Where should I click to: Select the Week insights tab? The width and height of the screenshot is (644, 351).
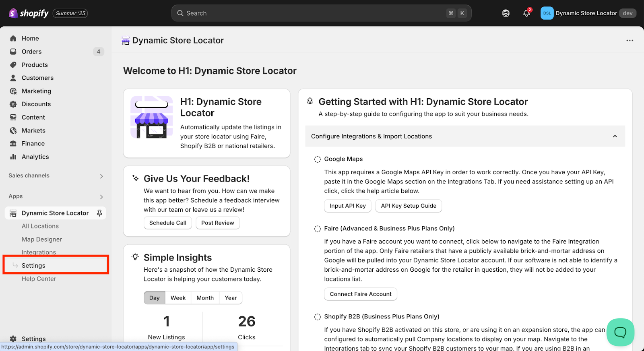(178, 298)
